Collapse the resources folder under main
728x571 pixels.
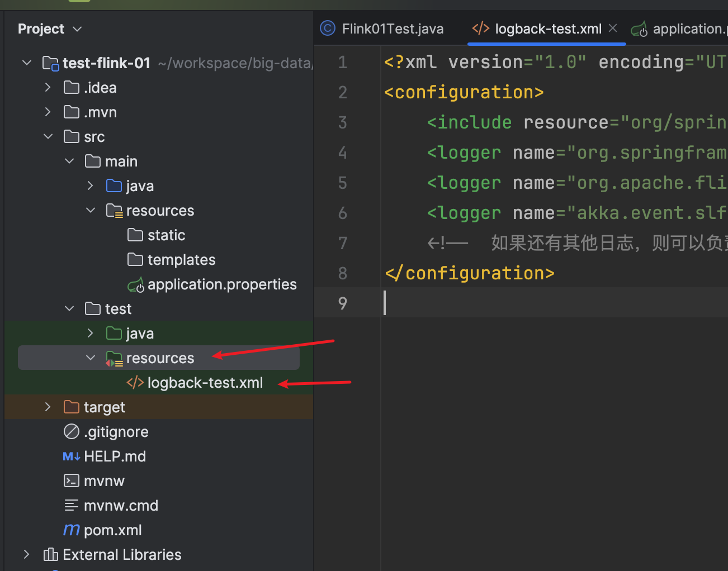pyautogui.click(x=91, y=210)
